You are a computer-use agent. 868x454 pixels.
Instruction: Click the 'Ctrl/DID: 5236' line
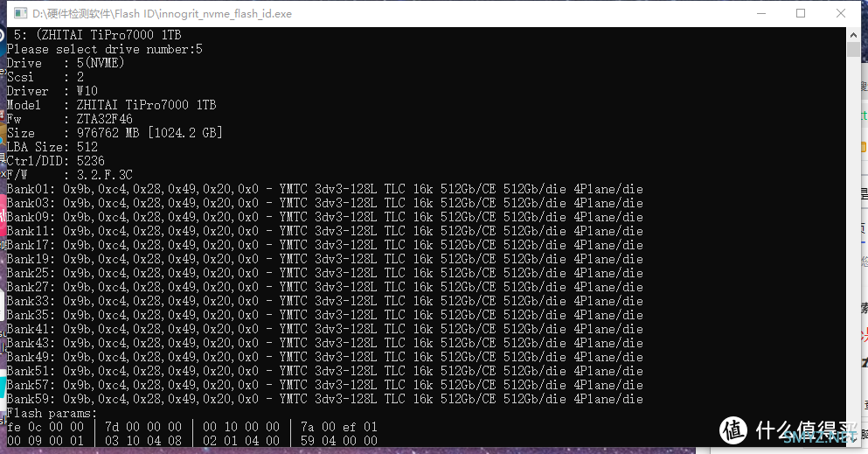pyautogui.click(x=55, y=161)
